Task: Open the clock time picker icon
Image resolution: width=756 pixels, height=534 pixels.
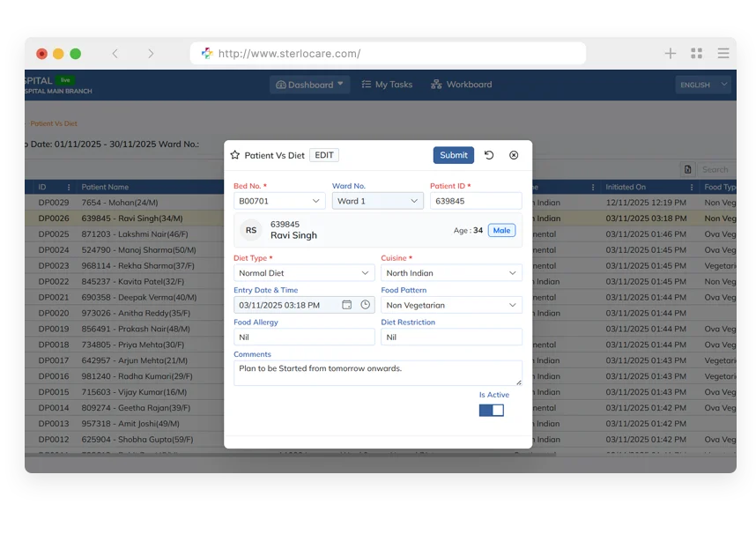Action: [x=365, y=305]
